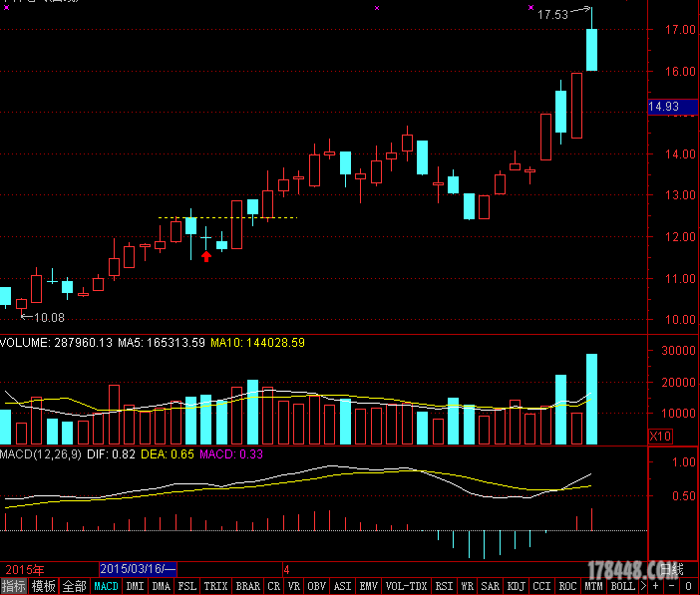700x595 pixels.
Task: Click the 2015年 year label on time axis
Action: (25, 570)
